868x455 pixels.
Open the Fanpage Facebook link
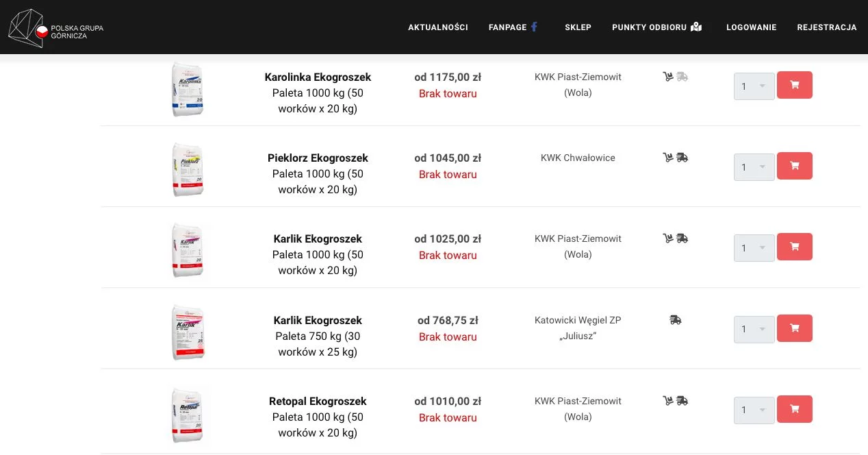click(x=513, y=27)
